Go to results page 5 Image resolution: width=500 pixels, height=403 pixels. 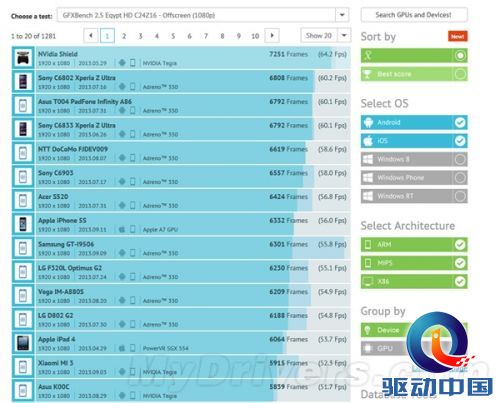click(173, 36)
